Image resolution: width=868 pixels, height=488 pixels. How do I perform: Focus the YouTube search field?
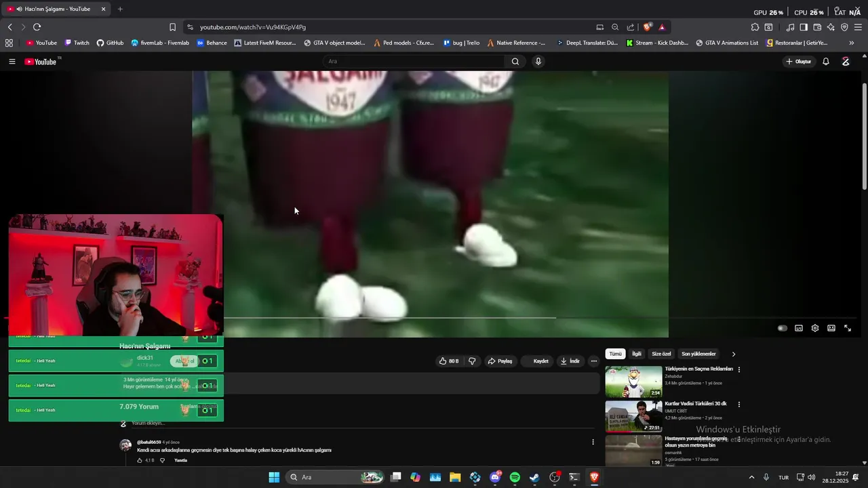pyautogui.click(x=414, y=62)
